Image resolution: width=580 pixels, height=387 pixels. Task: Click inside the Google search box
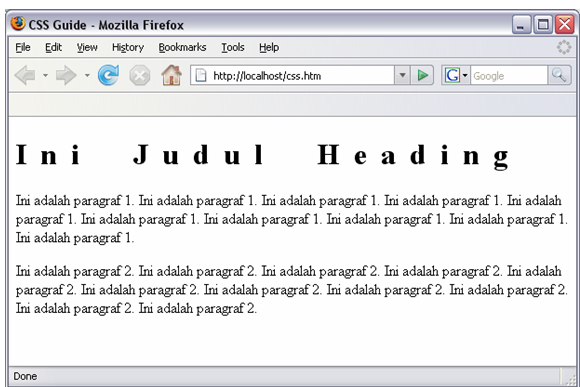pyautogui.click(x=509, y=75)
